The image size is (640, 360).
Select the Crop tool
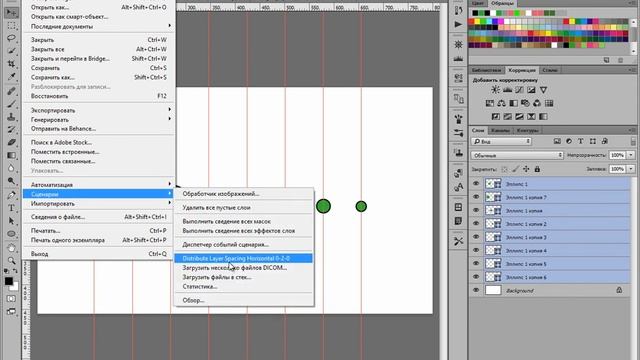pyautogui.click(x=11, y=64)
